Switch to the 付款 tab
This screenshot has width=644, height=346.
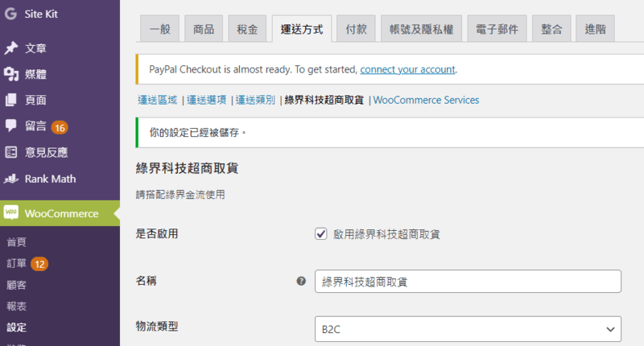point(356,29)
